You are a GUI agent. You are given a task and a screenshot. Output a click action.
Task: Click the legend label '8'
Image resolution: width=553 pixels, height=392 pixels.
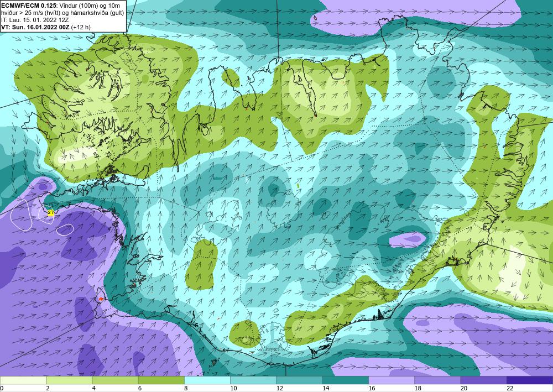click(185, 388)
